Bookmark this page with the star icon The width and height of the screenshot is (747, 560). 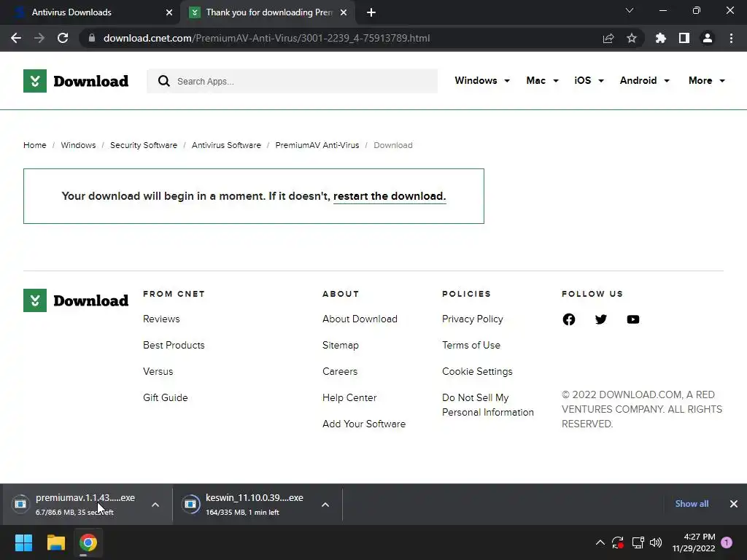point(632,38)
